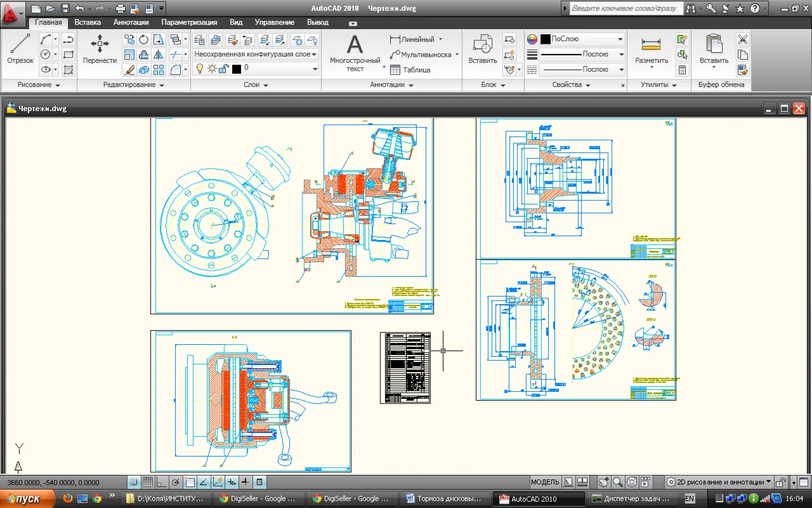
Task: Open the layer configuration dropdown
Action: (x=255, y=55)
